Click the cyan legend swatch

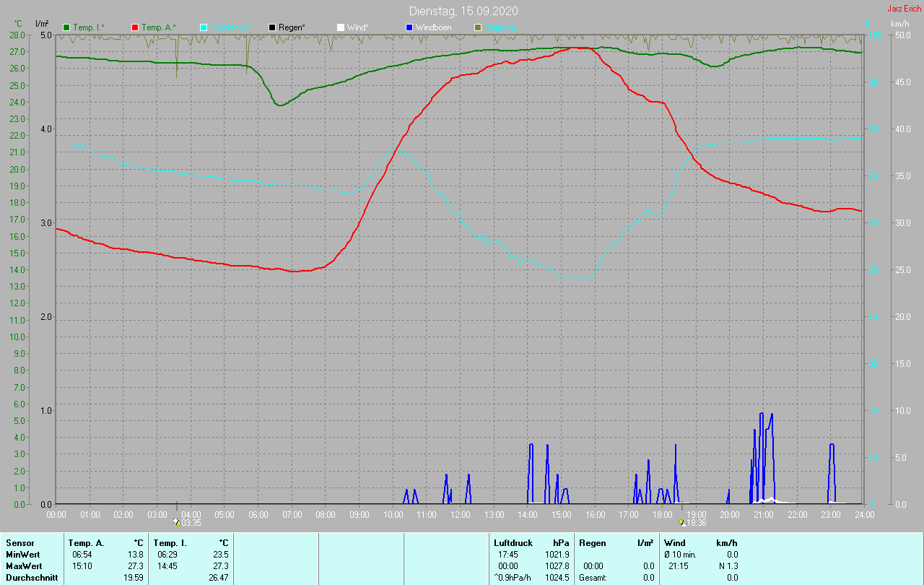coord(204,27)
